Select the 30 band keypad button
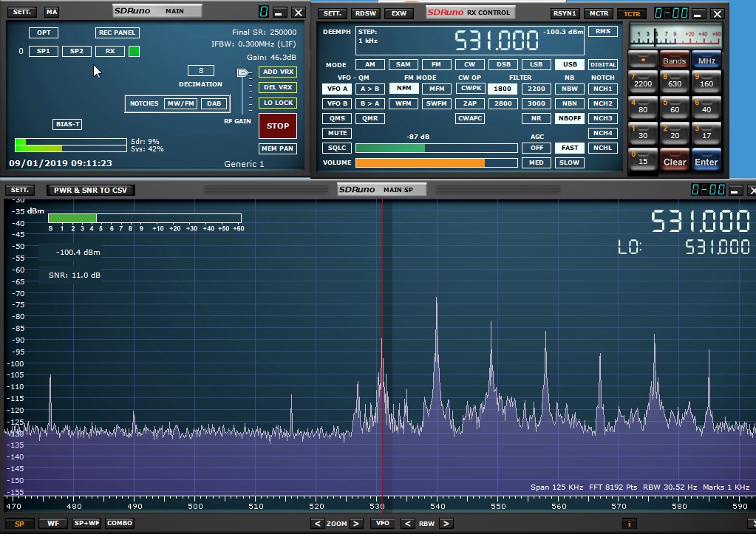This screenshot has width=756, height=534. 643,133
